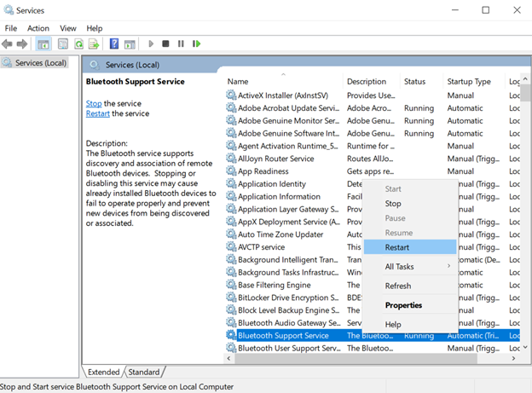The width and height of the screenshot is (532, 393).
Task: Click the vertical scrollbar down arrow
Action: click(525, 347)
